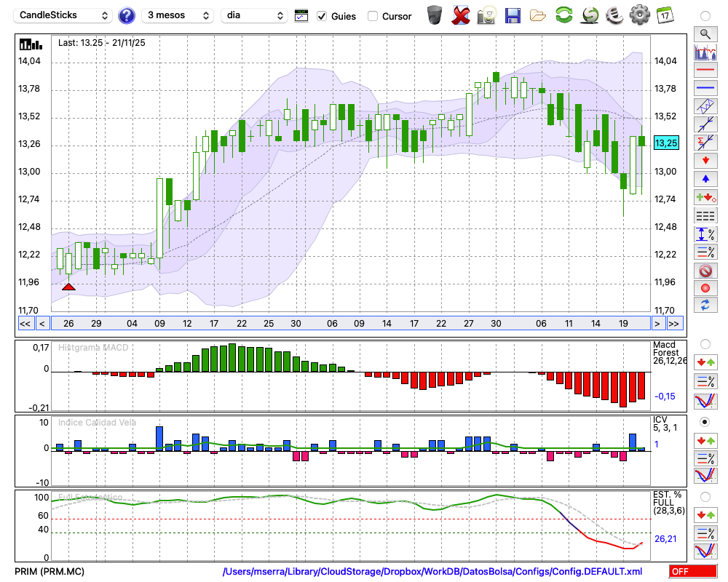This screenshot has width=728, height=582.
Task: Select the EST. % FULL panel radio button
Action: tap(705, 497)
